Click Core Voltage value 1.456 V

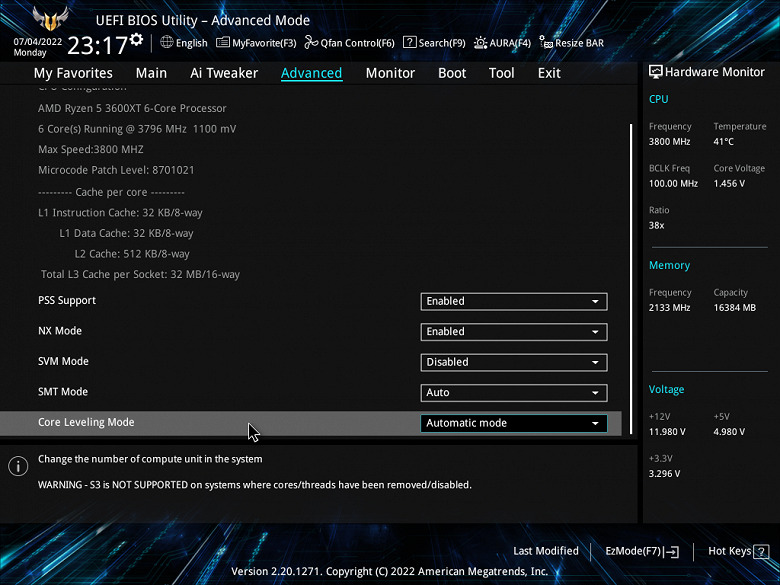pyautogui.click(x=729, y=184)
